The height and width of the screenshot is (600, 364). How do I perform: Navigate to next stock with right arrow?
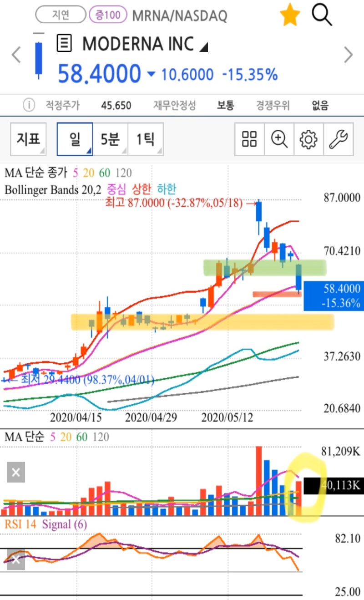coord(348,55)
